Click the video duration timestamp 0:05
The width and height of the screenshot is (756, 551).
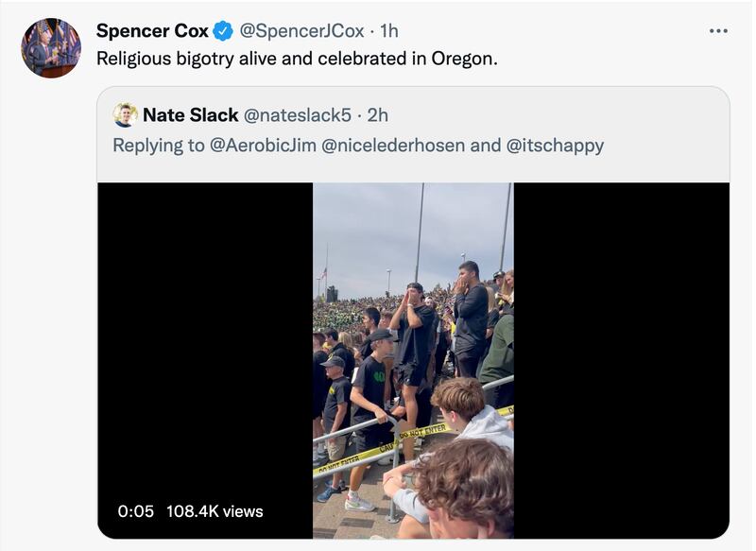click(133, 511)
